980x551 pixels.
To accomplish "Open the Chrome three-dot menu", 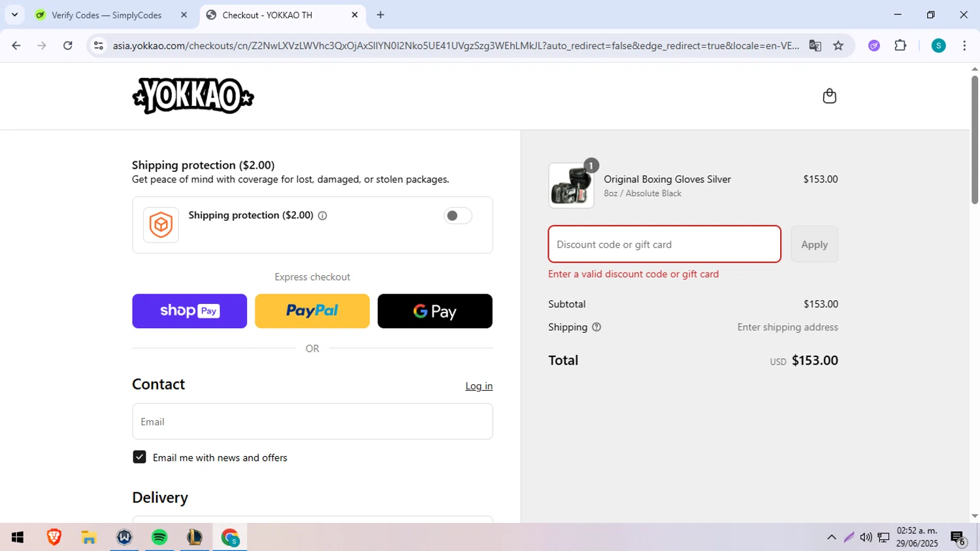I will (x=964, y=46).
